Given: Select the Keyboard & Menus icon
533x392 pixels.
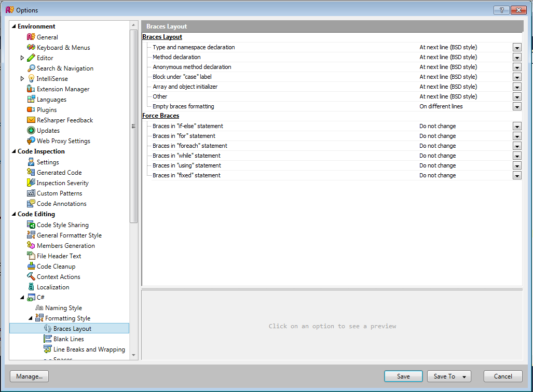Looking at the screenshot, I should tap(31, 47).
